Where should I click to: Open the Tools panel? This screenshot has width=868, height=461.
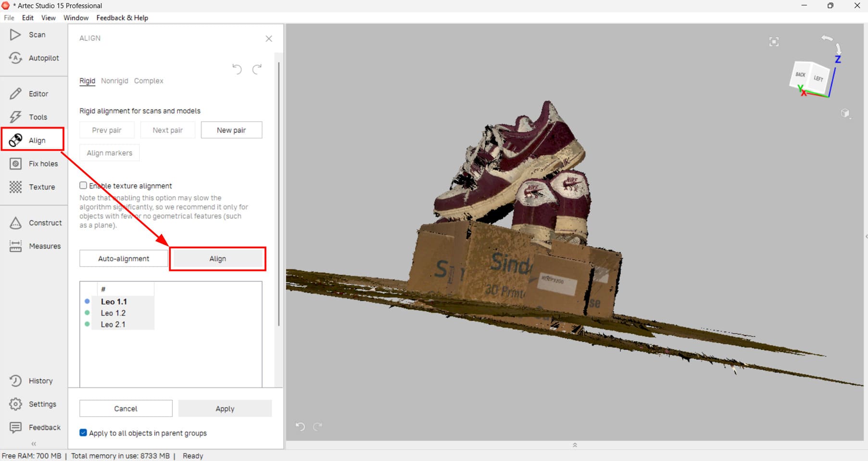[x=28, y=117]
